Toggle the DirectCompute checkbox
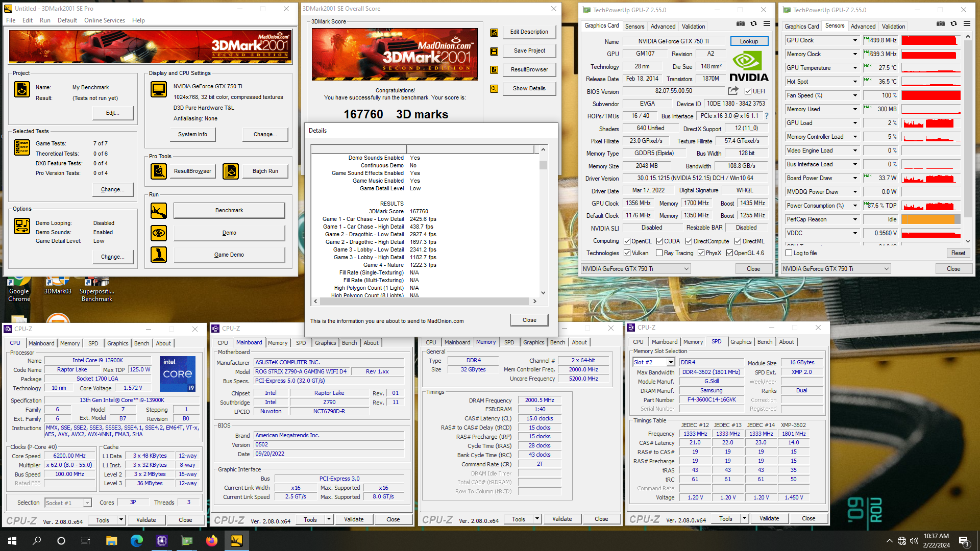The width and height of the screenshot is (980, 551). tap(689, 241)
